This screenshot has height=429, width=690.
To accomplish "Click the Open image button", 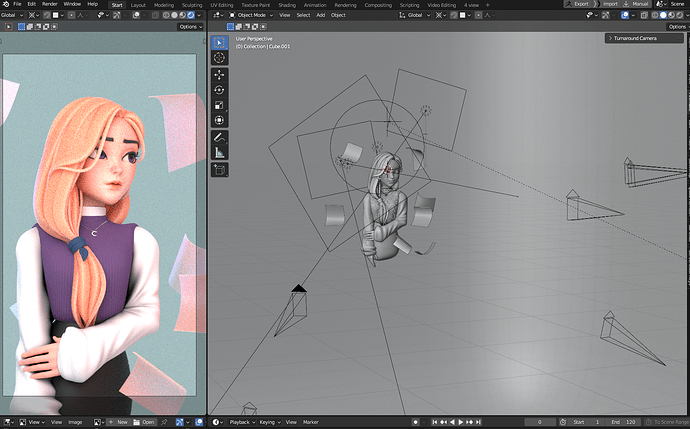I will [144, 422].
